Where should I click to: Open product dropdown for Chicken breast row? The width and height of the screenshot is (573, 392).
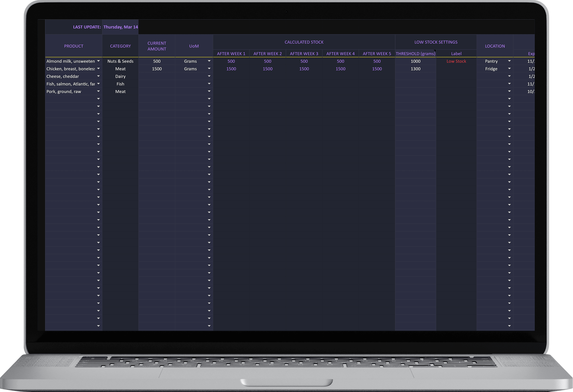coord(98,69)
